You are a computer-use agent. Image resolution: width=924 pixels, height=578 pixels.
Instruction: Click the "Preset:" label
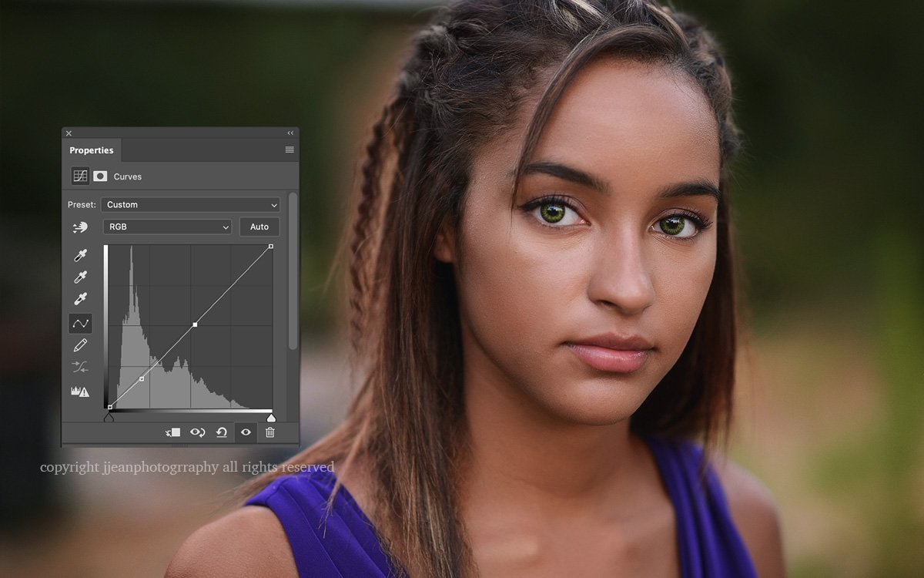pyautogui.click(x=82, y=205)
